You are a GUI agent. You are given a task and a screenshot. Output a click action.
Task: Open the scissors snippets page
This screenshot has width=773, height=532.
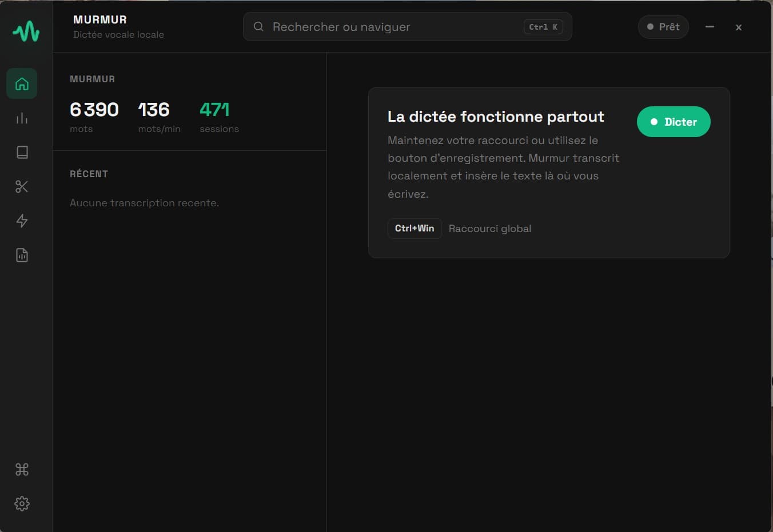tap(22, 186)
